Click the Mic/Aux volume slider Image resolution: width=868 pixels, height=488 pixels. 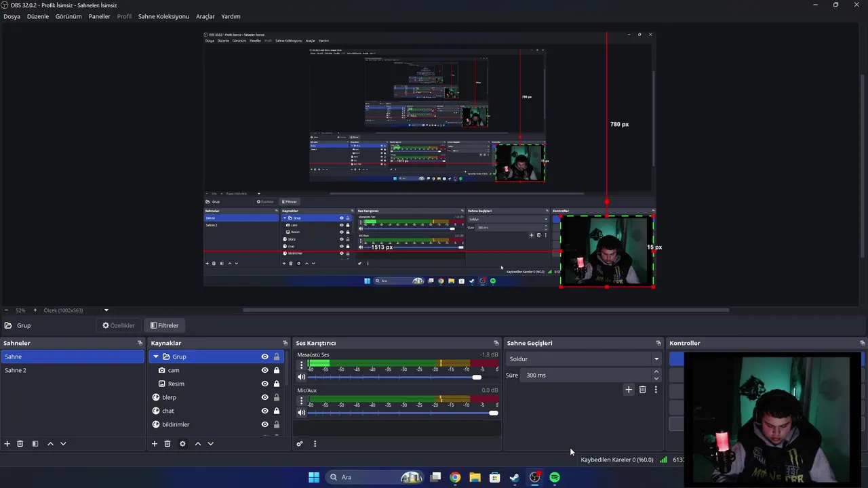point(403,413)
